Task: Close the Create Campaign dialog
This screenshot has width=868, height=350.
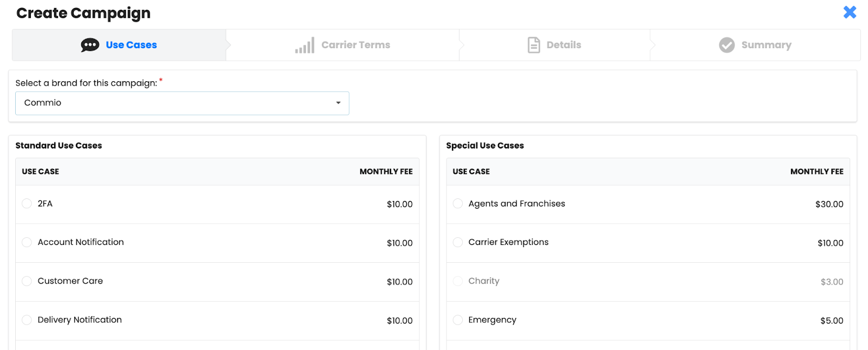Action: [x=850, y=12]
